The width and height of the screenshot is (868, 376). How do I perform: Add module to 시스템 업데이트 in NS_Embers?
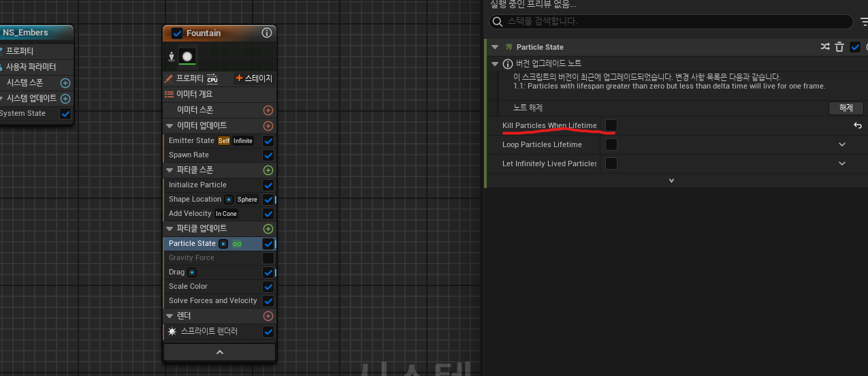click(x=65, y=99)
